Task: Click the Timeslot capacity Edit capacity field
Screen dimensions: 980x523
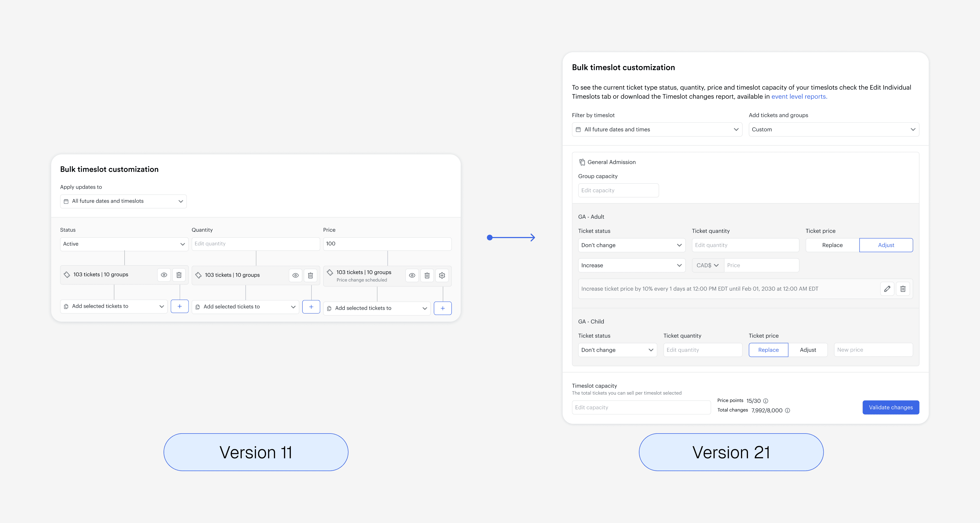Action: (641, 407)
